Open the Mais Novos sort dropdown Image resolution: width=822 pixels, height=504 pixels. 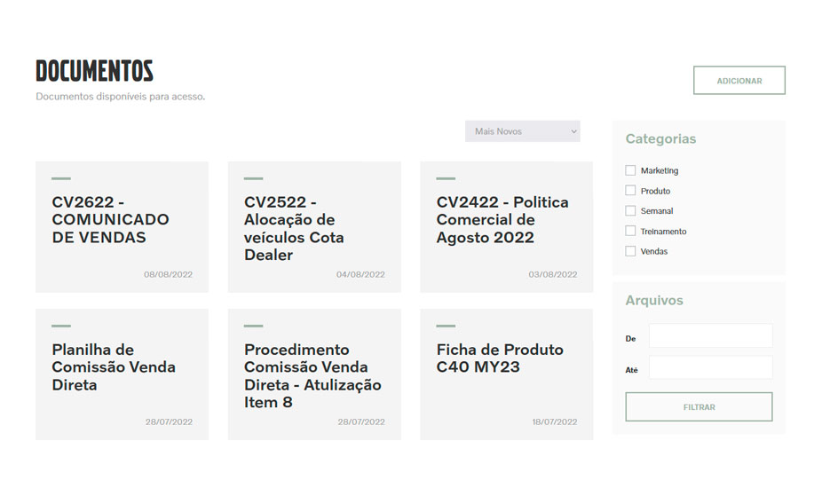(x=522, y=131)
